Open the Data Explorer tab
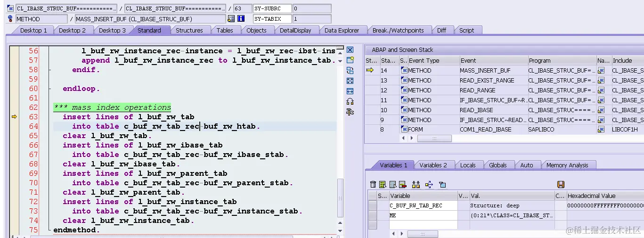644x238 pixels. click(342, 30)
